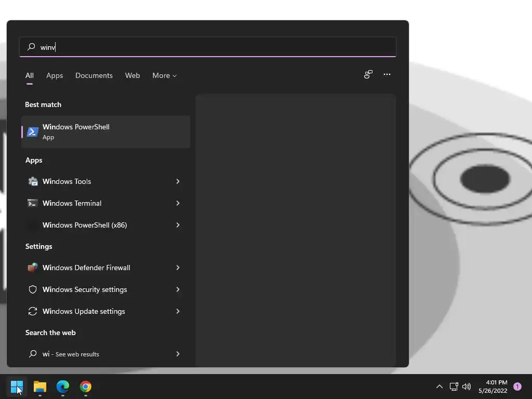Image resolution: width=532 pixels, height=399 pixels.
Task: Click the Windows Terminal app icon
Action: [33, 203]
